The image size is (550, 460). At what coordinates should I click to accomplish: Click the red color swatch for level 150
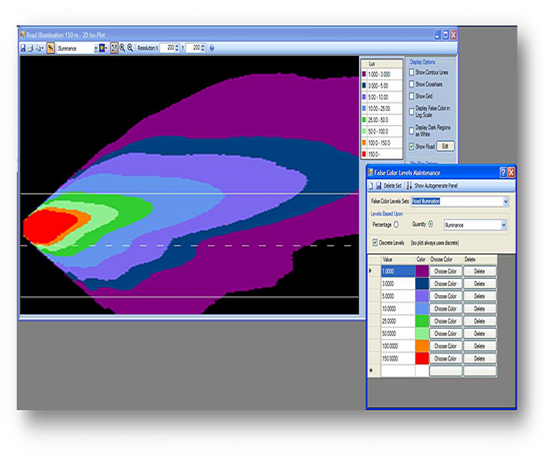(x=422, y=358)
